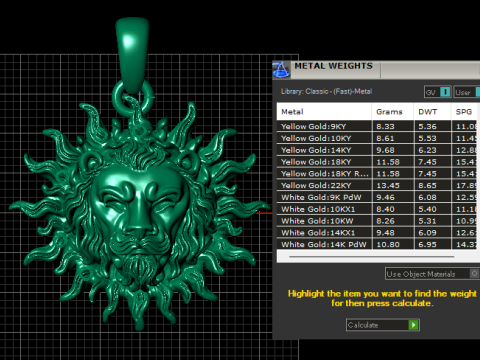
Task: Select the Yellow Gold:14KY row
Action: [377, 150]
